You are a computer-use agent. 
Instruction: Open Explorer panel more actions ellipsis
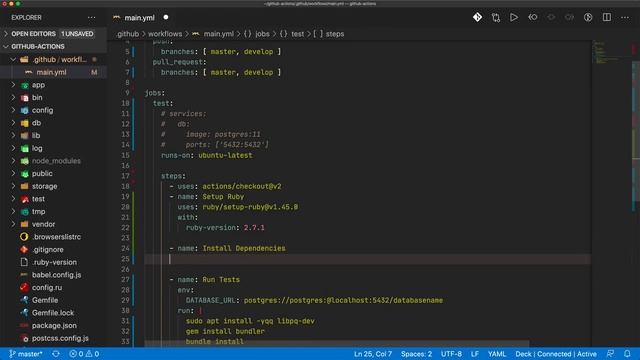91,18
